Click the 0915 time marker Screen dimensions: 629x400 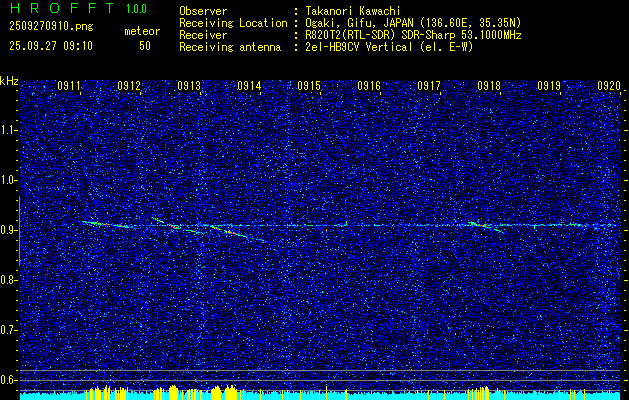(x=309, y=86)
